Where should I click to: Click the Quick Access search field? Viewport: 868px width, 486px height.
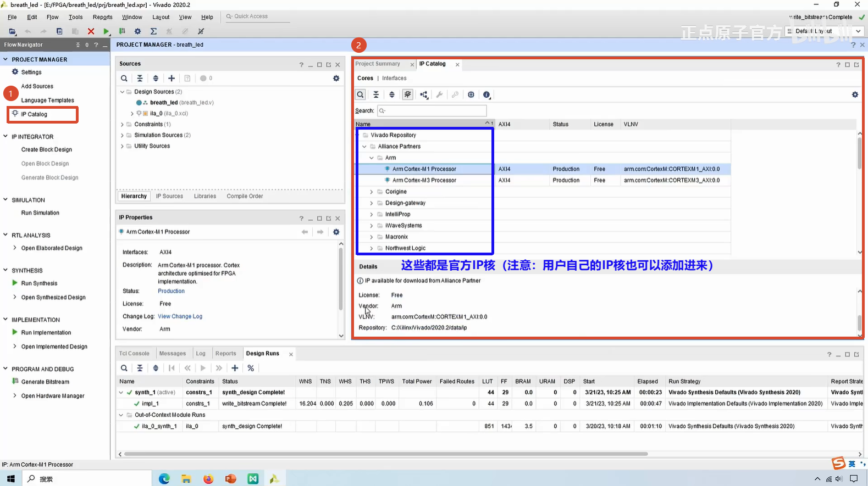coord(256,16)
